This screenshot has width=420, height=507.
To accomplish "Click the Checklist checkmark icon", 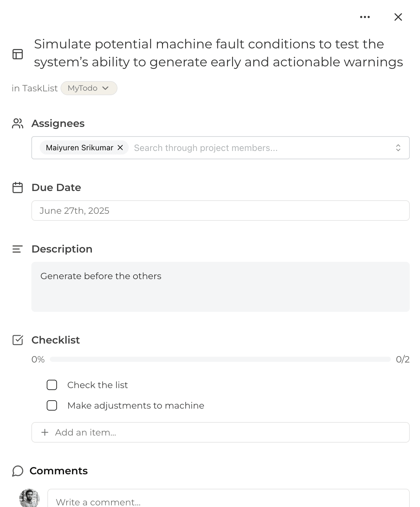I will coord(18,340).
